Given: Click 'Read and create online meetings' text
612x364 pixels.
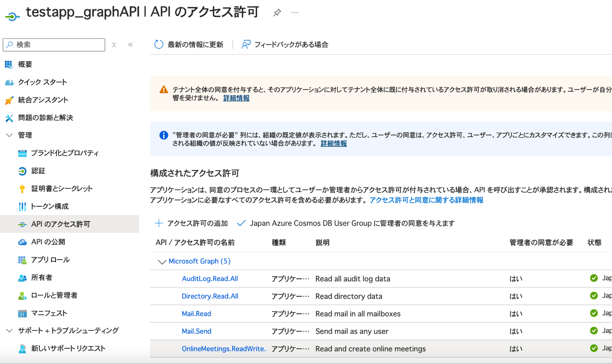Looking at the screenshot, I should point(371,349).
